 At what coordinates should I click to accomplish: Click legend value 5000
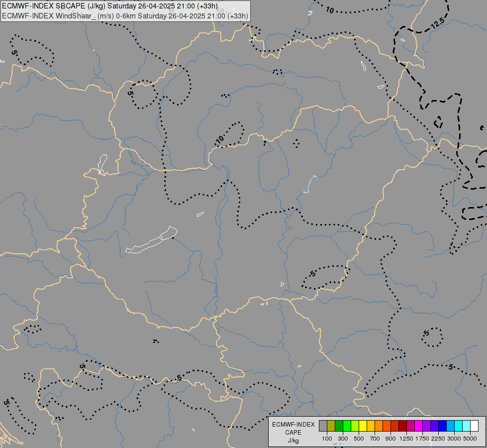(470, 439)
